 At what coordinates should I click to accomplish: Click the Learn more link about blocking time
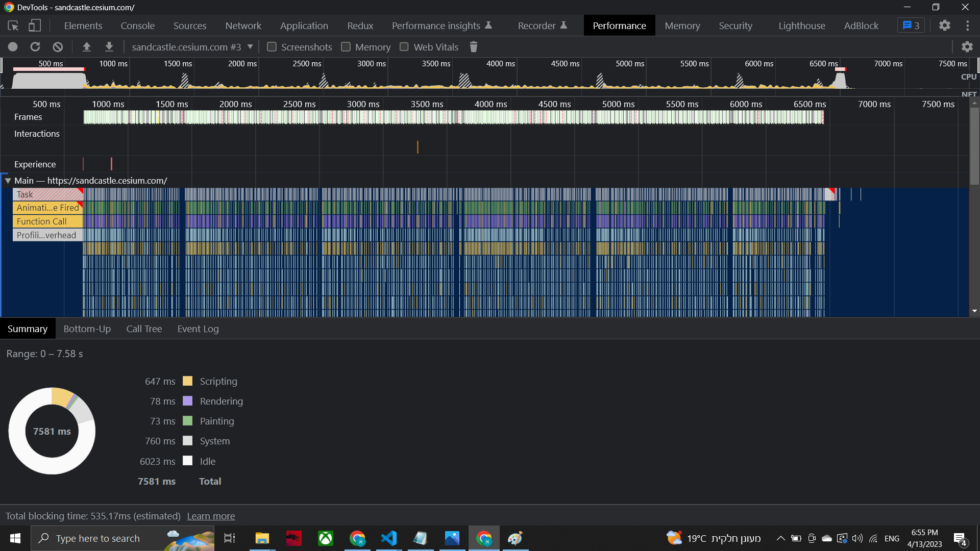tap(210, 516)
